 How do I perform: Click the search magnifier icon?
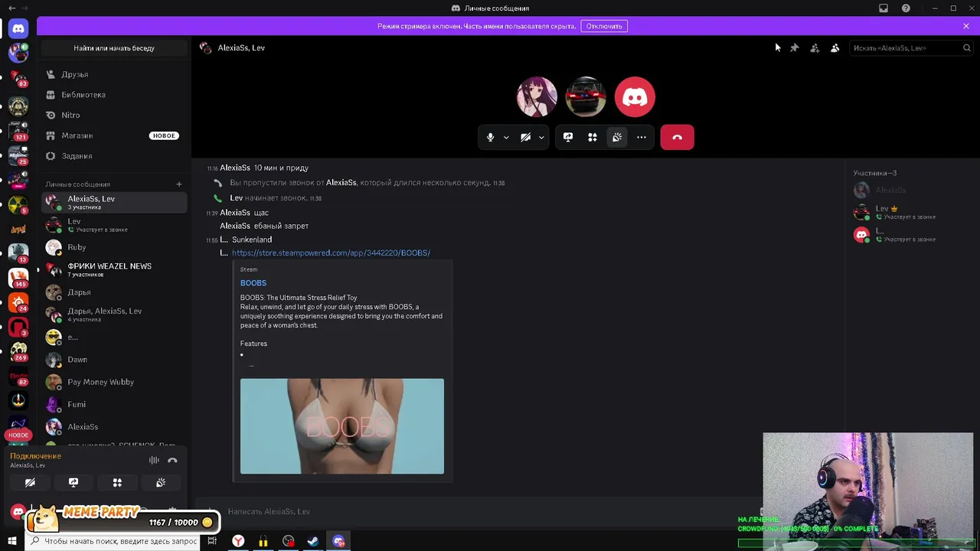coord(967,48)
